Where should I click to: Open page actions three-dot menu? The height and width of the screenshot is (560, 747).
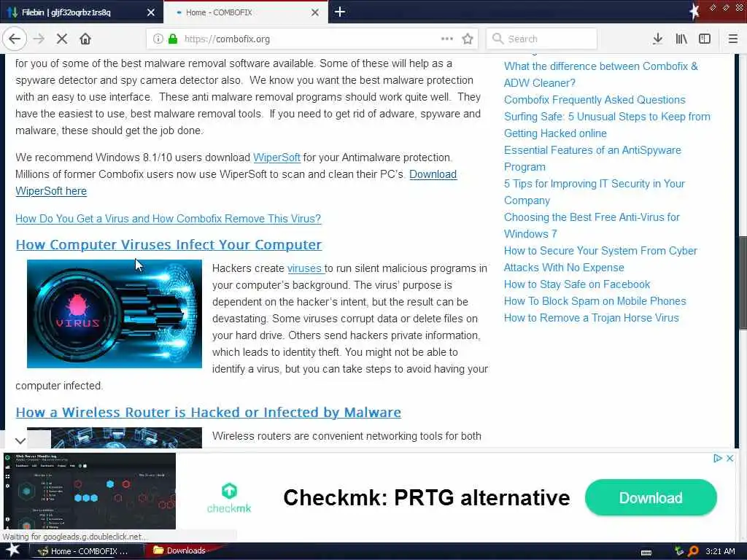coord(447,39)
